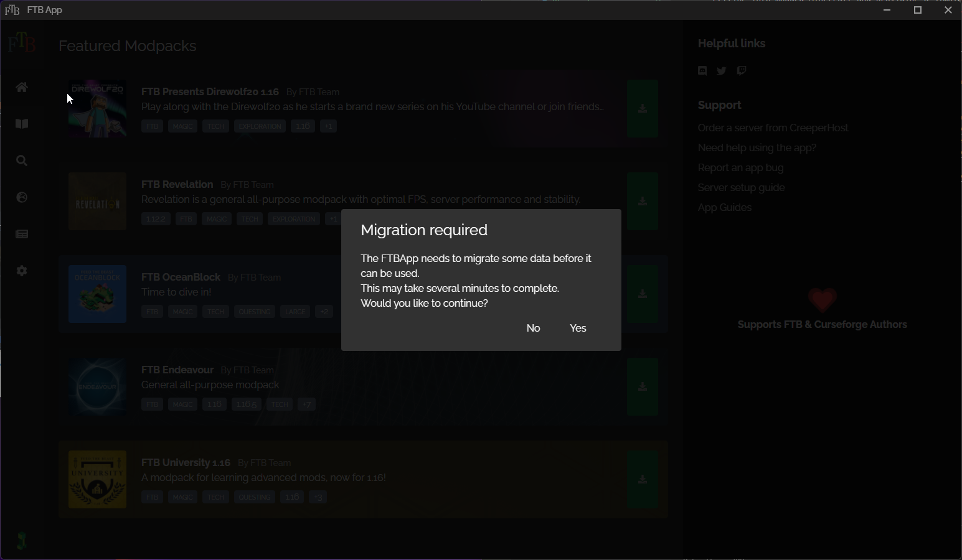Image resolution: width=962 pixels, height=560 pixels.
Task: Click the MAGIC tag on Direwolf20 pack
Action: tap(183, 126)
